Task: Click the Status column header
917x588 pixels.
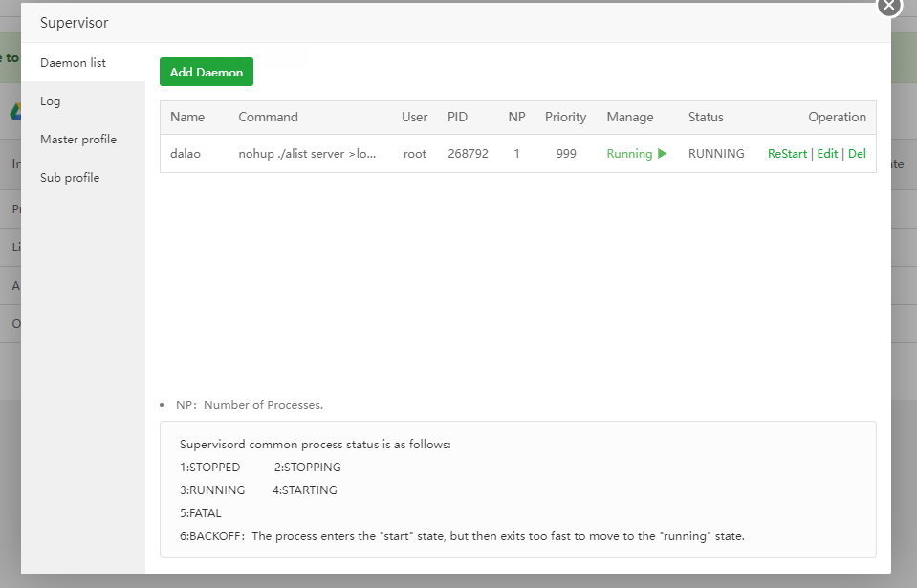Action: tap(706, 118)
